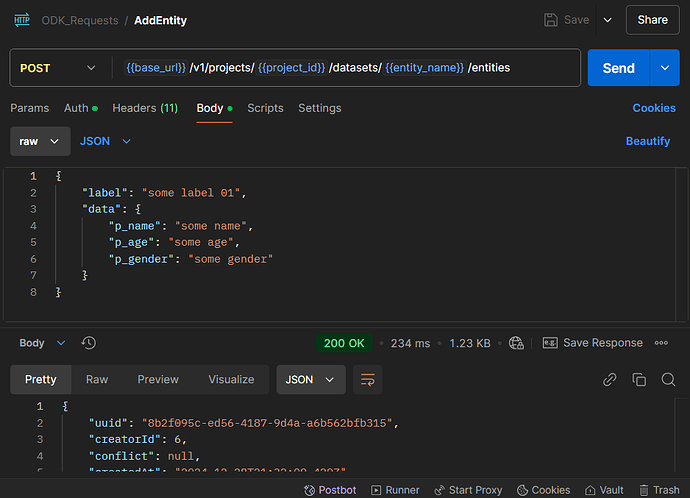Click the uuid value in the response
This screenshot has width=690, height=498.
(x=267, y=423)
